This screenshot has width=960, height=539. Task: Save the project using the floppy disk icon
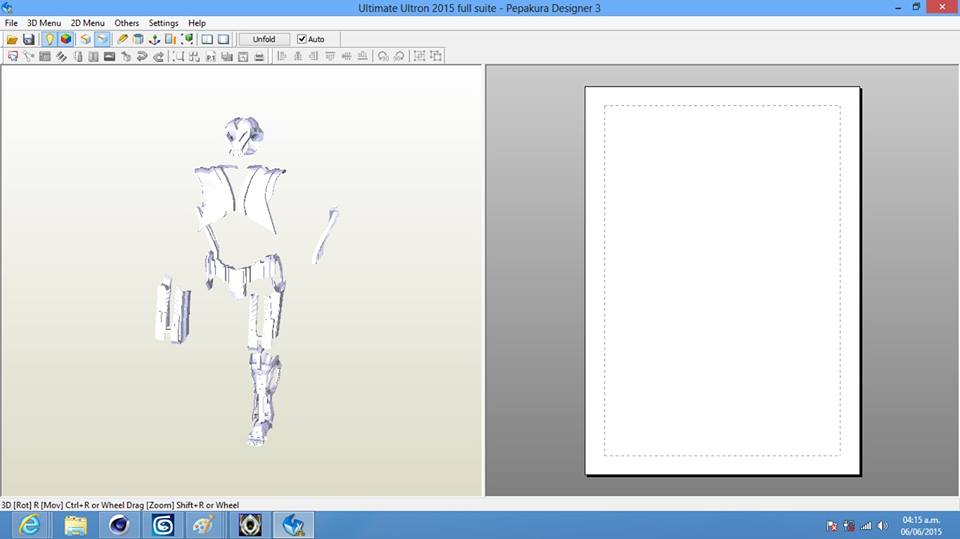pos(28,39)
